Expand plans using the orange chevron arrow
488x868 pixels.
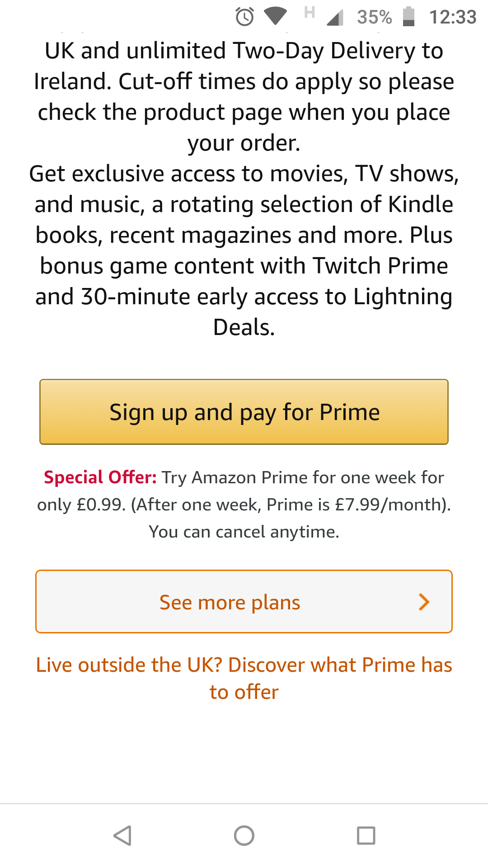point(424,602)
